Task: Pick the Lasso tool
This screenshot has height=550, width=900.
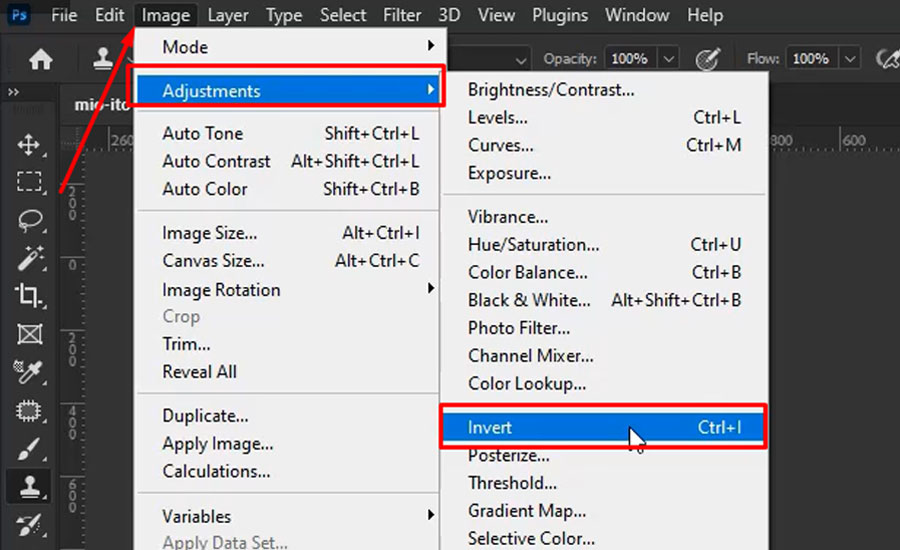Action: (29, 220)
